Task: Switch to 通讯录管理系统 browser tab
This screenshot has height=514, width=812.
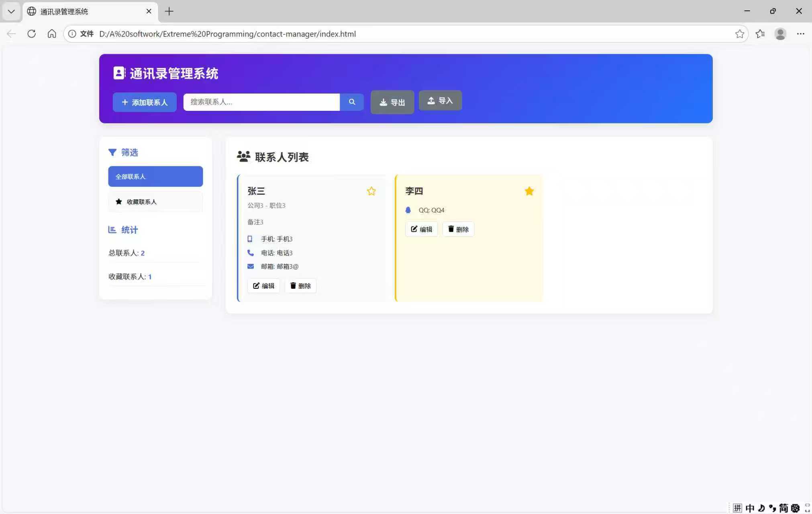Action: tap(90, 11)
